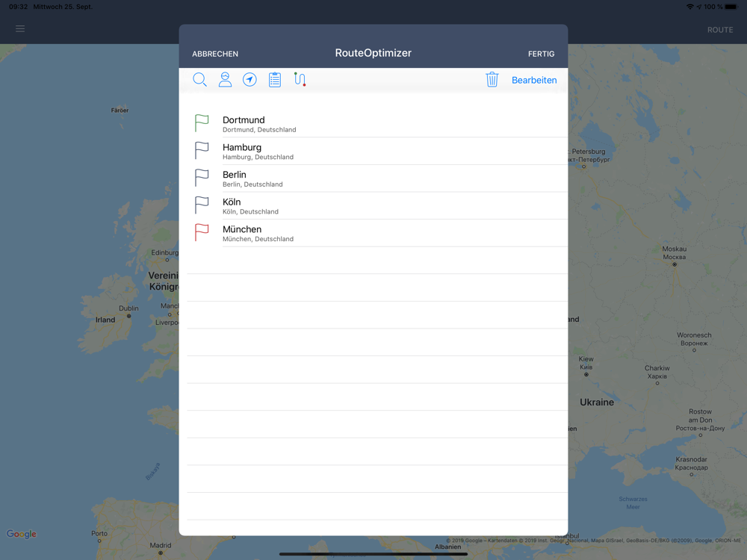747x560 pixels.
Task: Select the Dortmund stop row
Action: coord(373,124)
